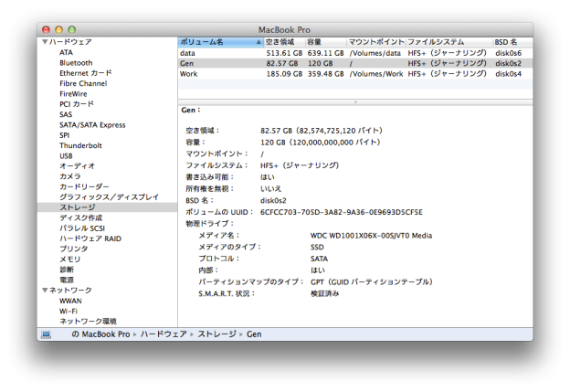Viewport: 570px width, 392px height.
Task: Click the /Volumes/Work mount point cell
Action: tap(376, 74)
